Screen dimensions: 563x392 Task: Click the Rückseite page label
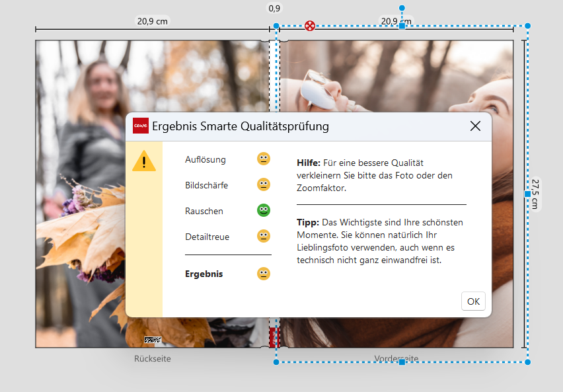[x=152, y=358]
